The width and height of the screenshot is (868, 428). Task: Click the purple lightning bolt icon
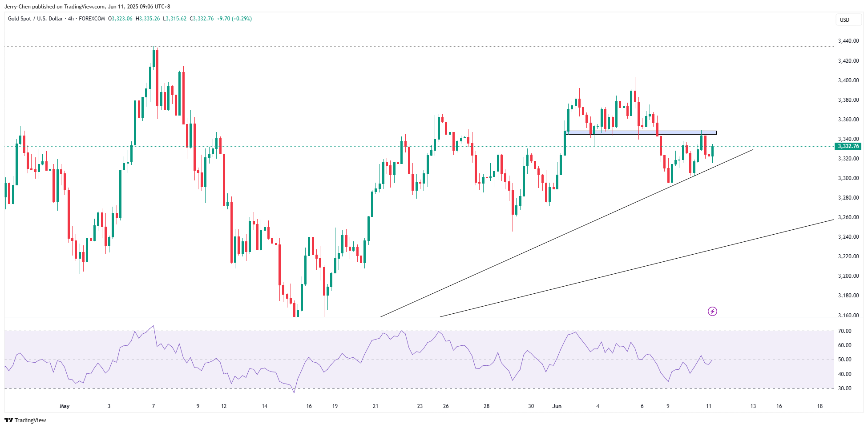tap(712, 312)
